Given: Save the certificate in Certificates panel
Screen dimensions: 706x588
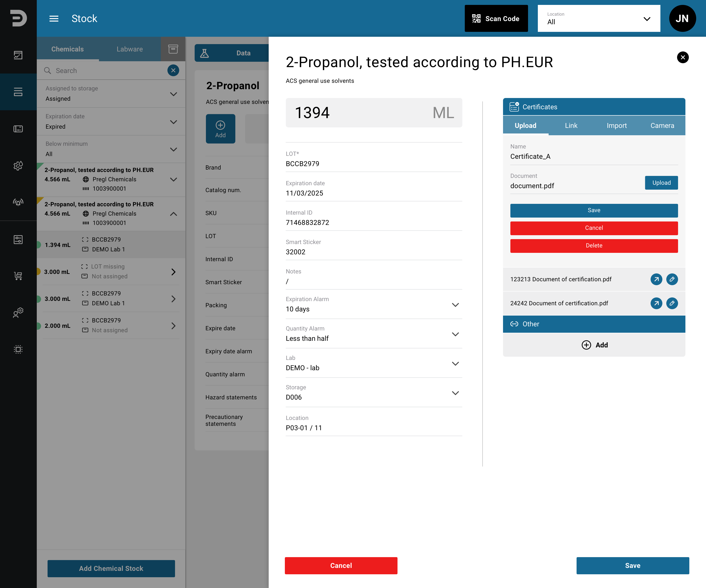Looking at the screenshot, I should [594, 210].
